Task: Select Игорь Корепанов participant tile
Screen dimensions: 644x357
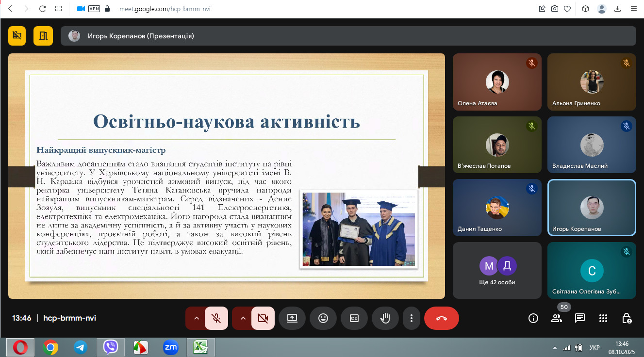Action: (x=592, y=208)
